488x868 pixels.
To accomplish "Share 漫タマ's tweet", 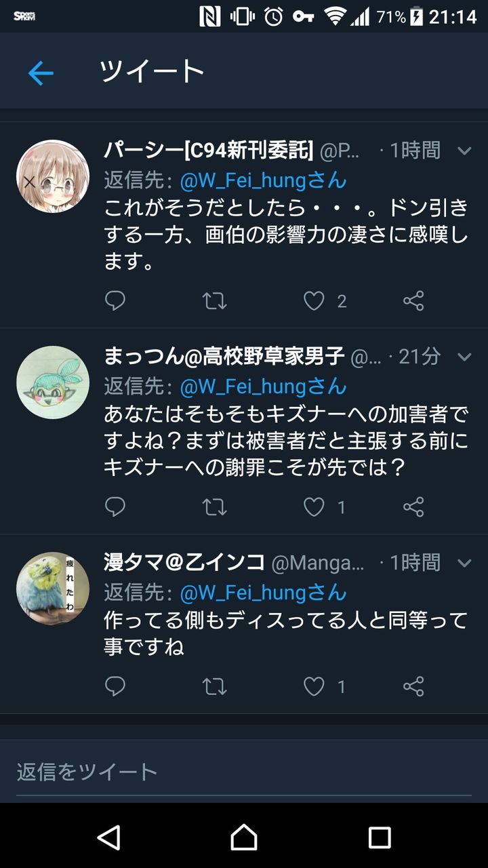I will click(x=413, y=686).
